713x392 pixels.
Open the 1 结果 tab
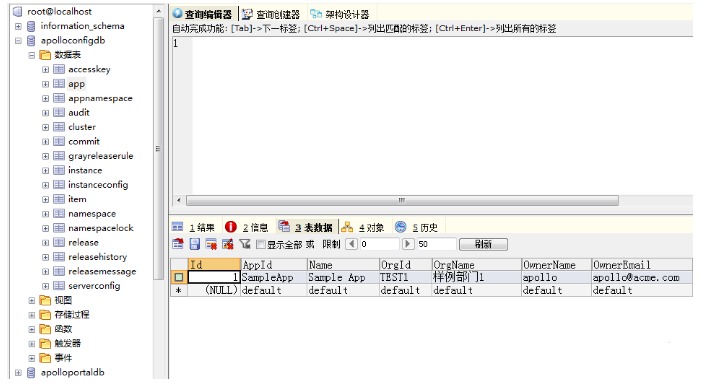[x=194, y=227]
